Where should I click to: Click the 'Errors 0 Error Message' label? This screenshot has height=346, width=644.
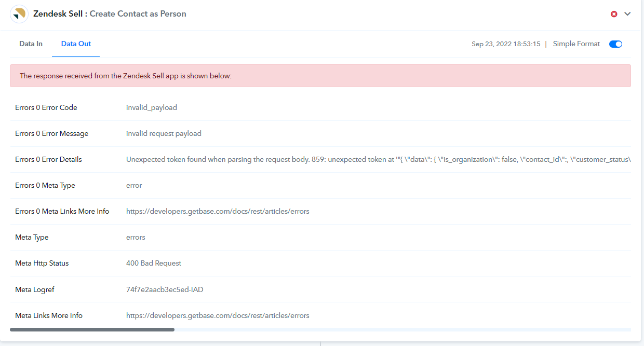(x=52, y=133)
